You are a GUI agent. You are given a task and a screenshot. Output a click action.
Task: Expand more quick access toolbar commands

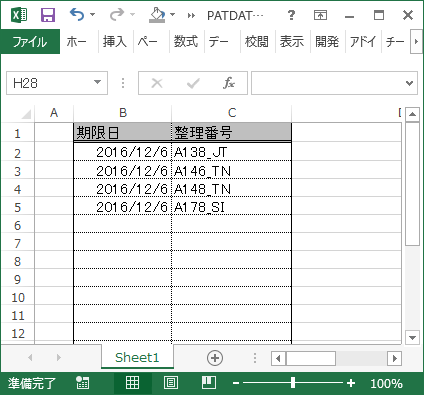click(x=191, y=15)
